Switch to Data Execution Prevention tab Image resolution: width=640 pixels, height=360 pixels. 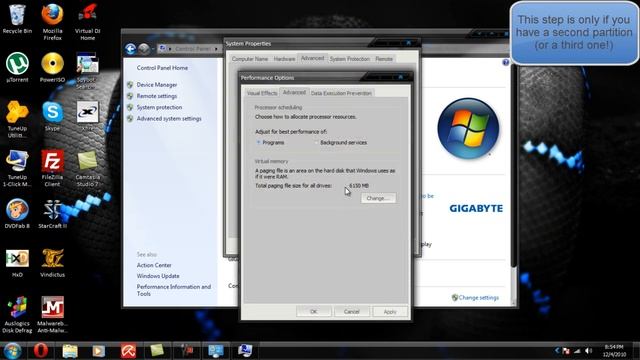(x=341, y=93)
